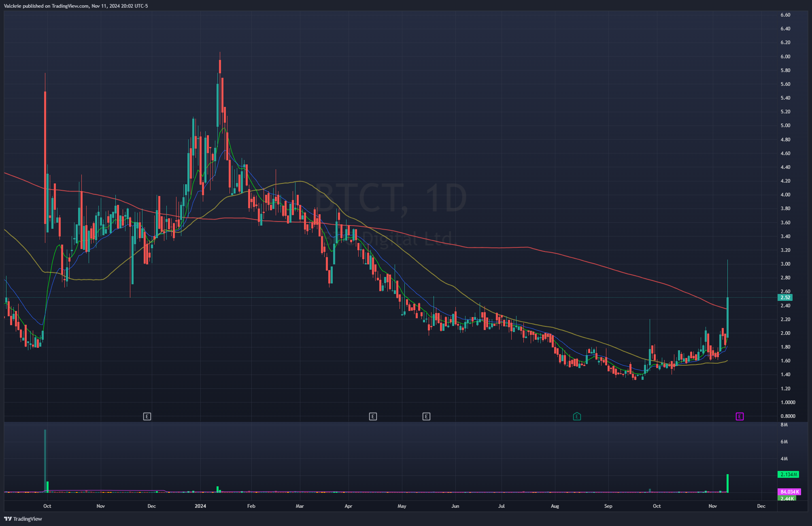
Task: Click the earnings E marker near December 2023
Action: [x=147, y=416]
